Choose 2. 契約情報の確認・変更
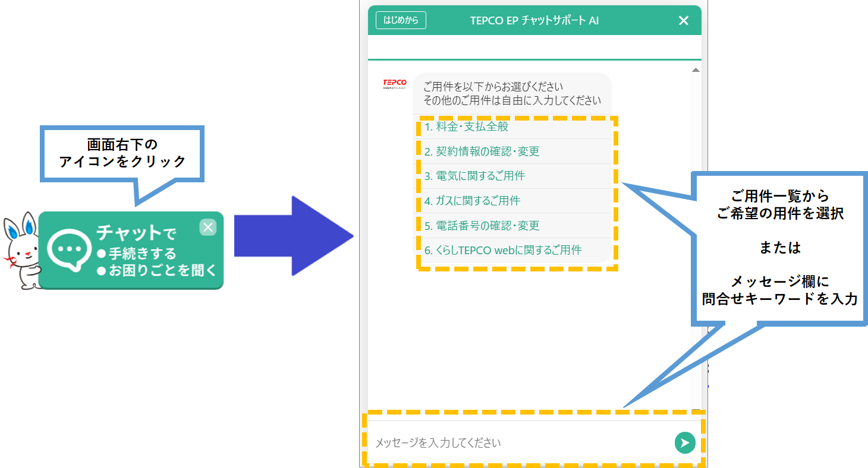The image size is (868, 468). (x=512, y=151)
